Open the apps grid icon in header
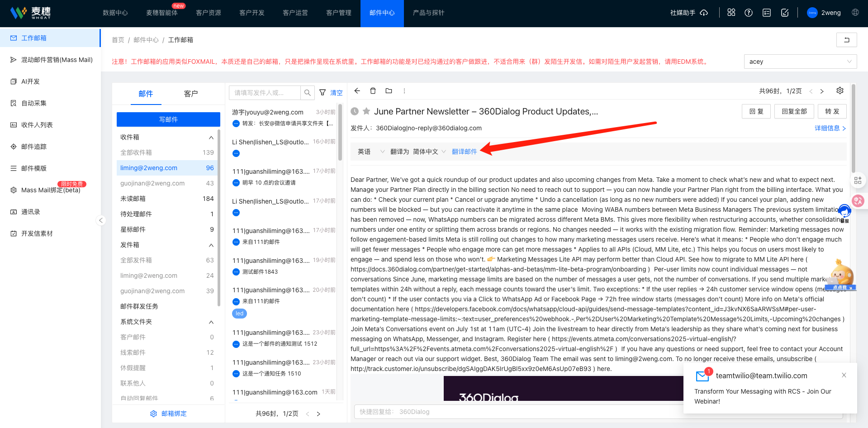Screen dimensions: 868x428 coord(731,13)
